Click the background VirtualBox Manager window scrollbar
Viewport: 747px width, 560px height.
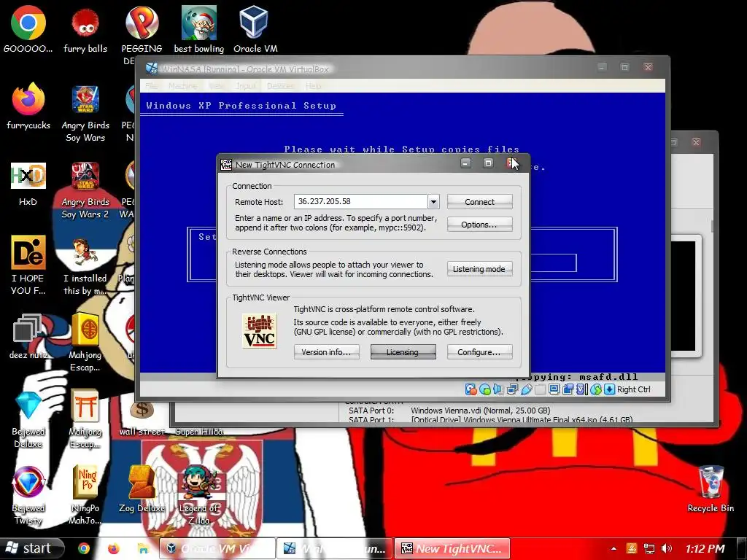click(x=713, y=226)
